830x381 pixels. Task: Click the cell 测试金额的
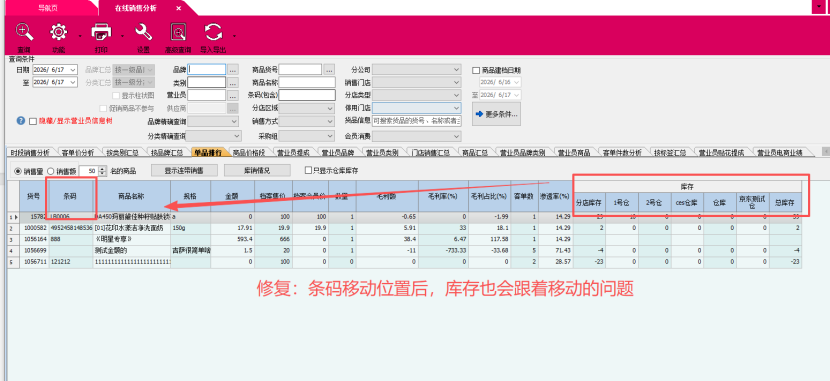click(x=131, y=250)
